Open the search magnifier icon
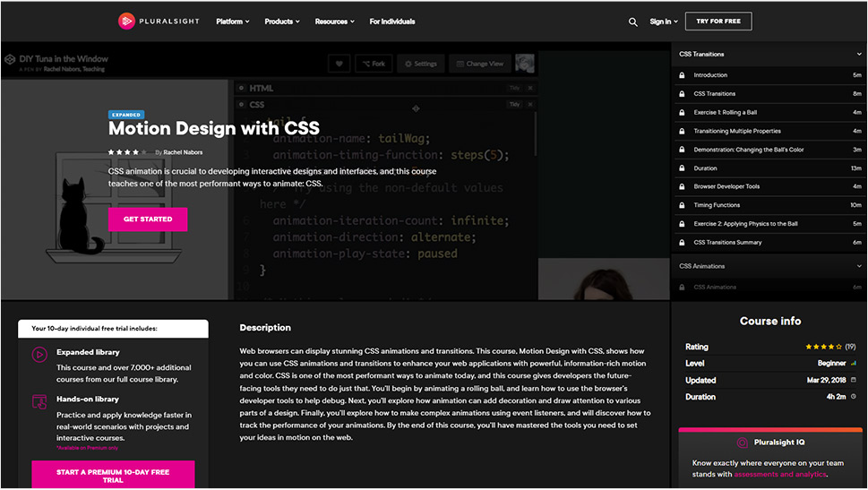Image resolution: width=868 pixels, height=490 pixels. click(x=632, y=21)
